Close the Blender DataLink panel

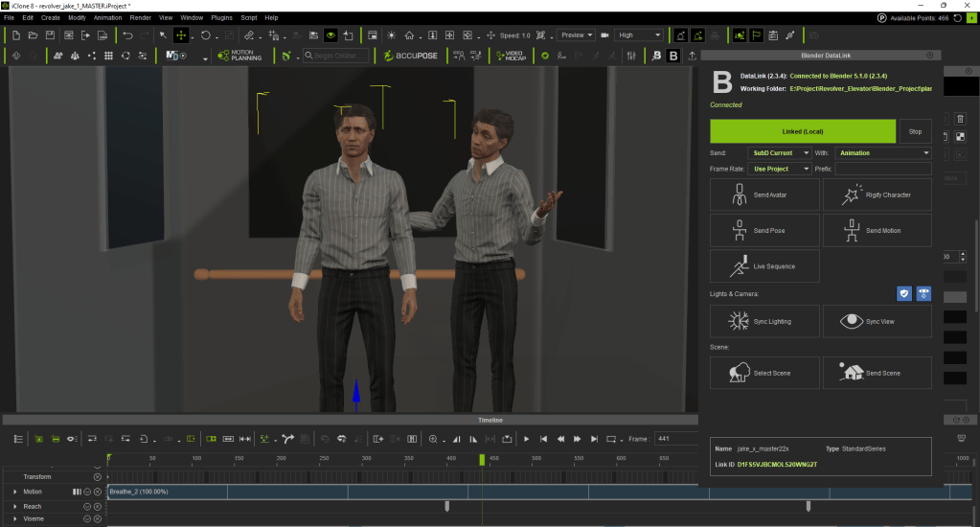click(930, 55)
